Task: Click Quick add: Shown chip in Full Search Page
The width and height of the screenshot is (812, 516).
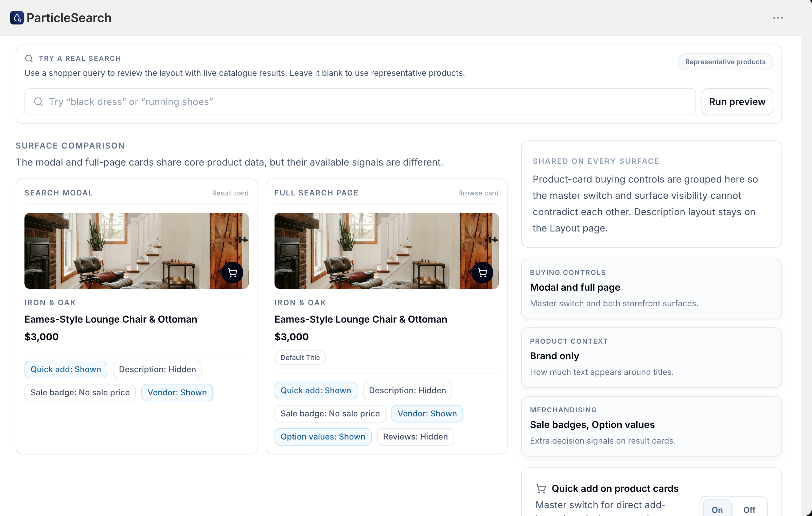Action: point(316,391)
